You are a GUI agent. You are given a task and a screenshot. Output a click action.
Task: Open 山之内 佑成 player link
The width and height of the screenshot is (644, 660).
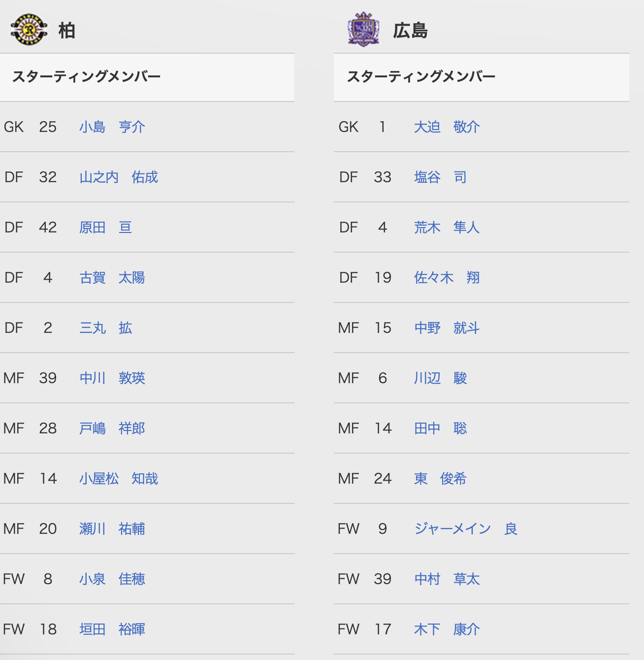coord(118,177)
